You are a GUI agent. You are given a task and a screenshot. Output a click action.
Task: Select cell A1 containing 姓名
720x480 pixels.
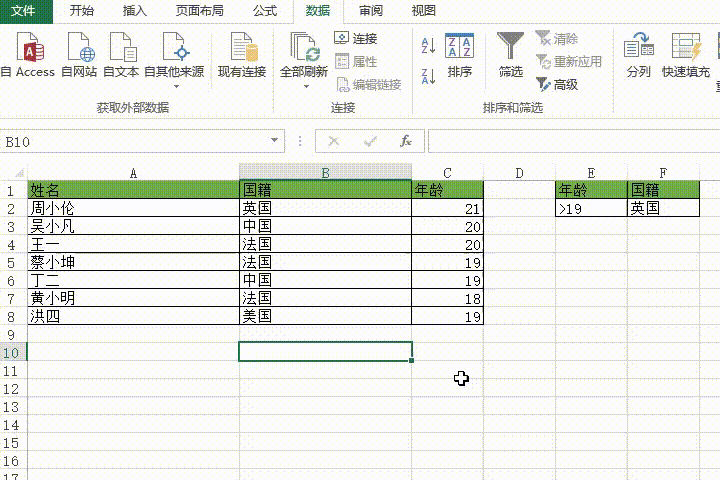pyautogui.click(x=133, y=190)
